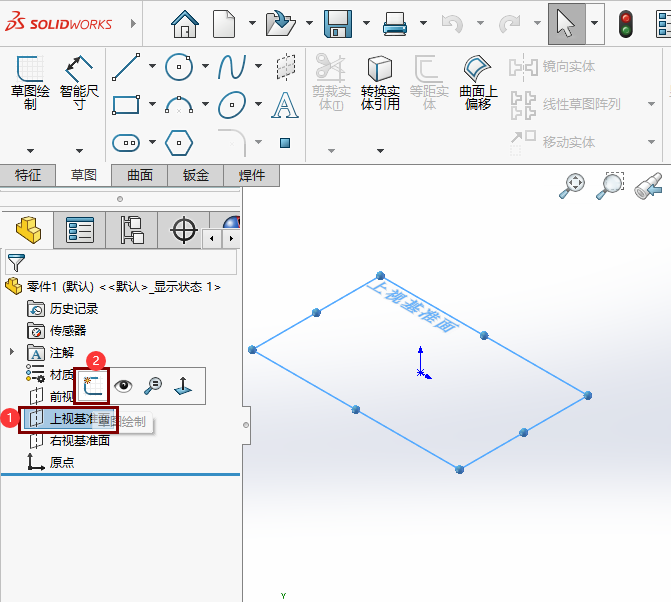The height and width of the screenshot is (602, 671).
Task: Select the Circle sketch tool
Action: (x=179, y=67)
